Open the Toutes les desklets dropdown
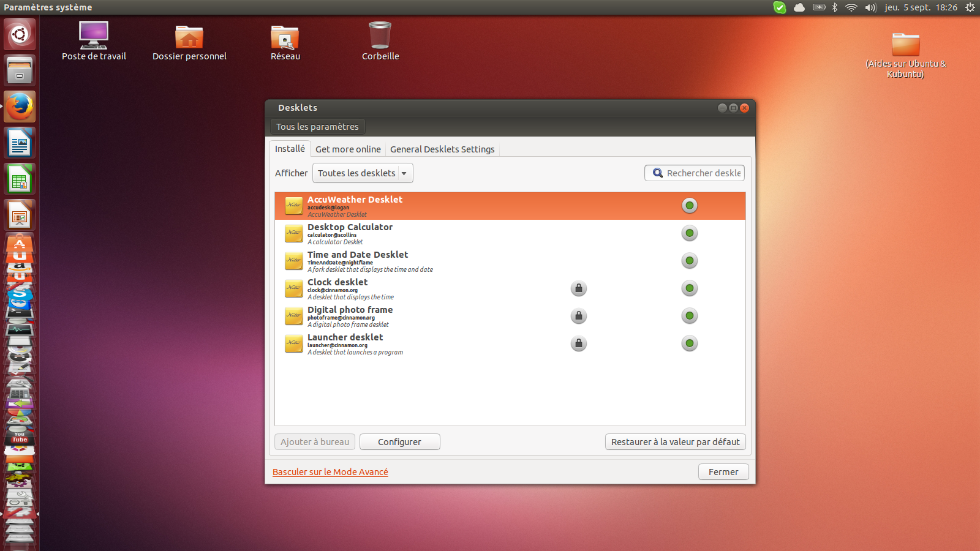The height and width of the screenshot is (551, 980). pyautogui.click(x=363, y=173)
